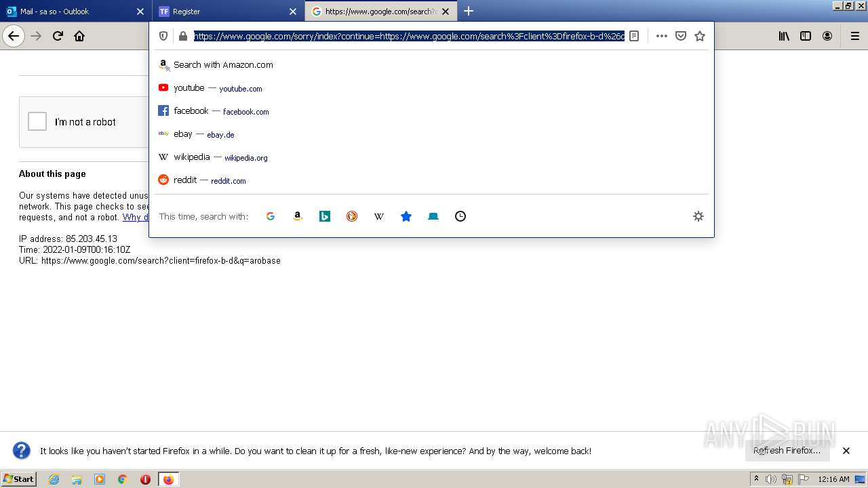Search this time with Bing icon
868x488 pixels.
click(x=325, y=216)
